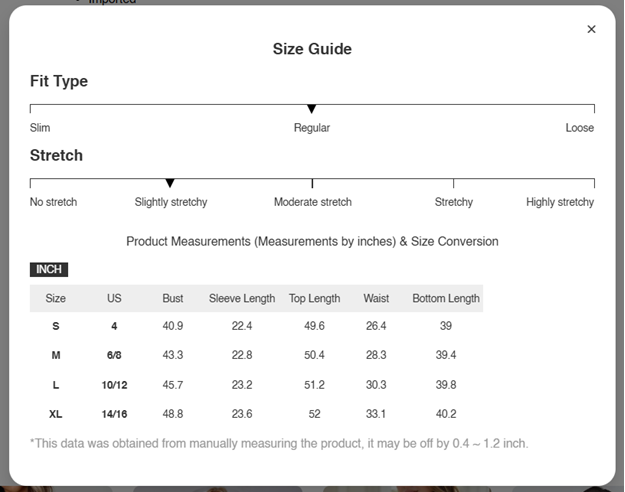Click the Waist column header

[376, 298]
